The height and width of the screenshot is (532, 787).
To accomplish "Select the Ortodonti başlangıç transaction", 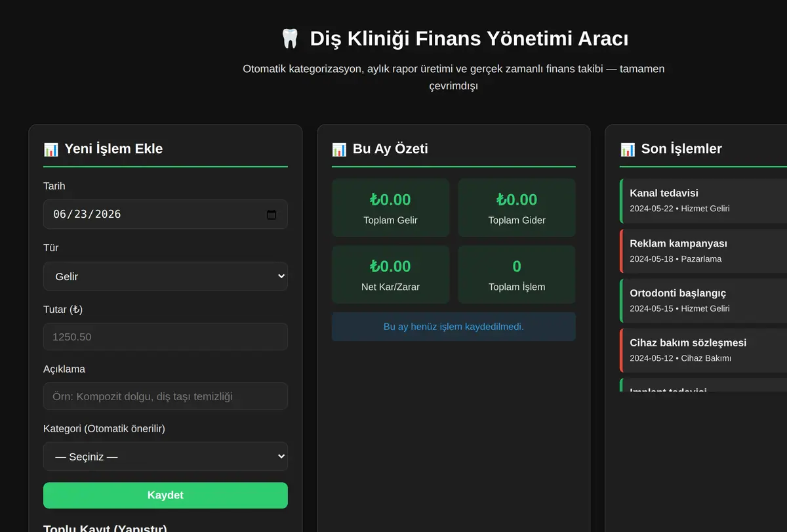I will 703,300.
